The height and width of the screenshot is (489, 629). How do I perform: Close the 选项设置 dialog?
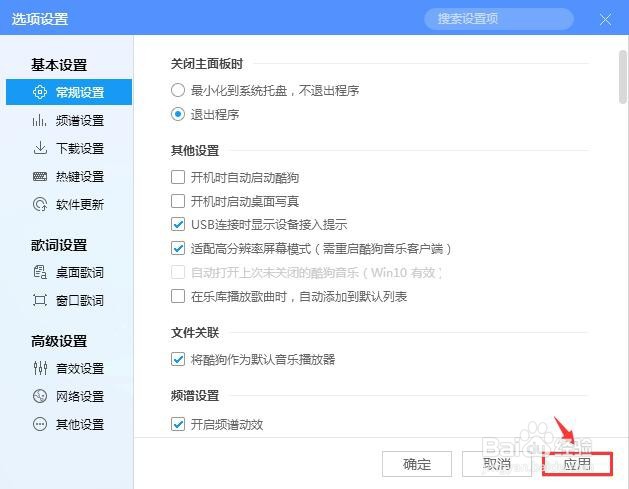[605, 19]
